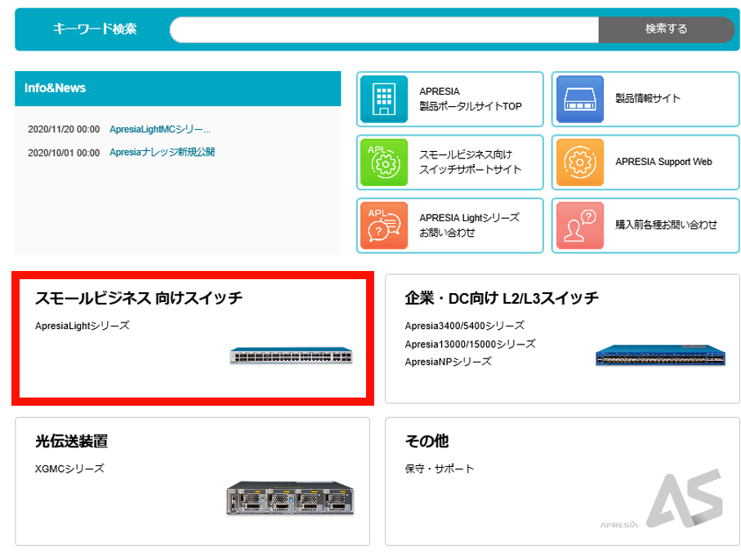Click the 2020/11/20 00:00 news date
This screenshot has width=741, height=560.
coord(64,129)
